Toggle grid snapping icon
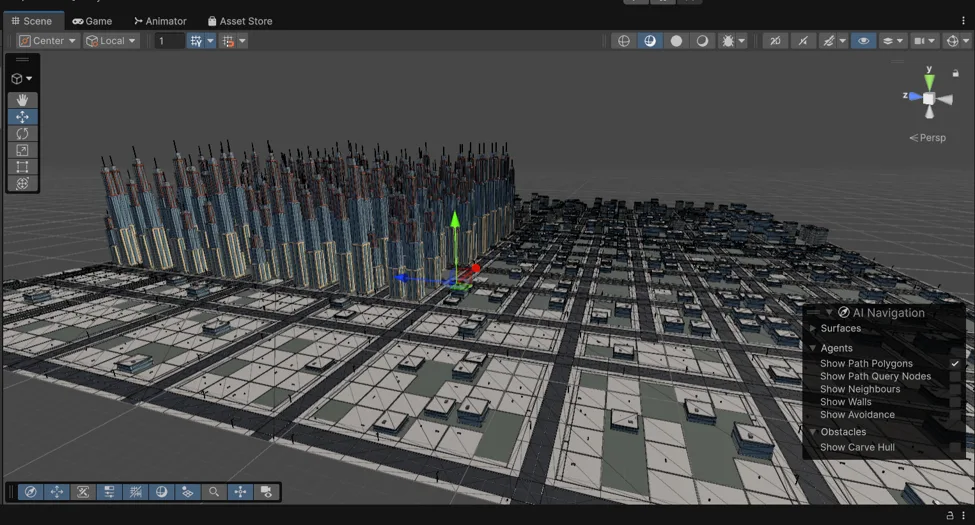 tap(228, 41)
